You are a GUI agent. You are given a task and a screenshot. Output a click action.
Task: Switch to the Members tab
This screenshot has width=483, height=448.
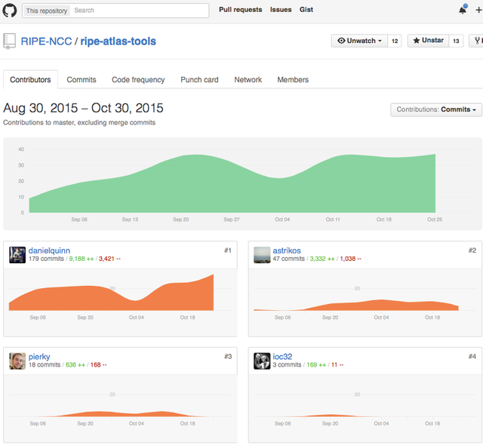pos(293,80)
